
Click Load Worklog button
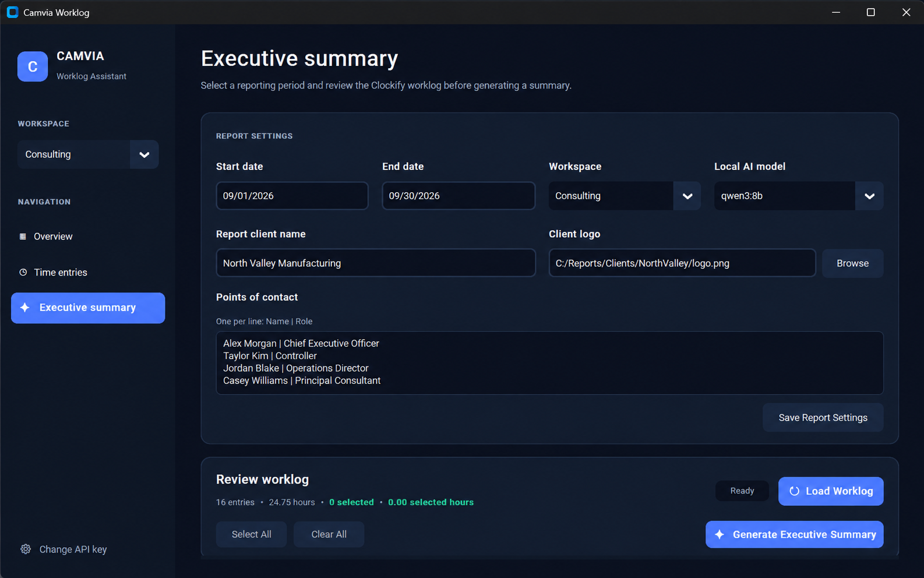click(x=831, y=491)
